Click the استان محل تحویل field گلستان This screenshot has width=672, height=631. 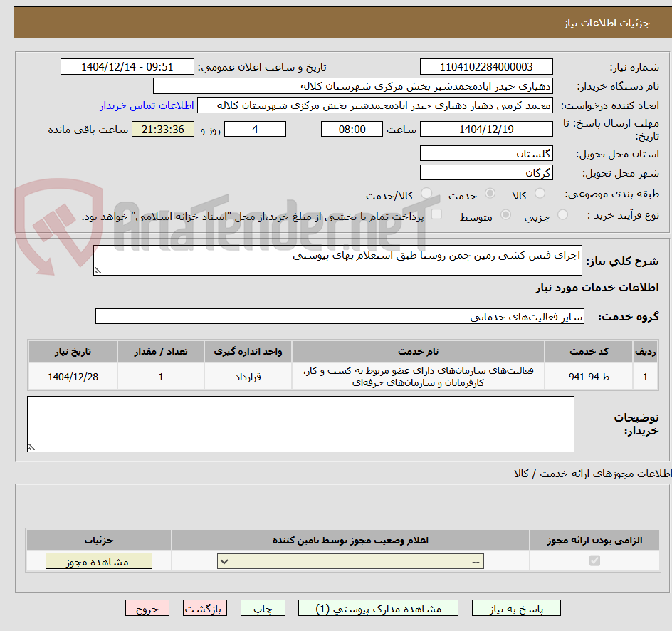pos(486,153)
